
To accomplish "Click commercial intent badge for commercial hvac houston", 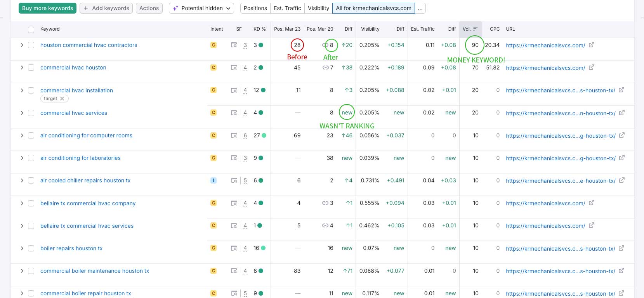I will click(214, 68).
